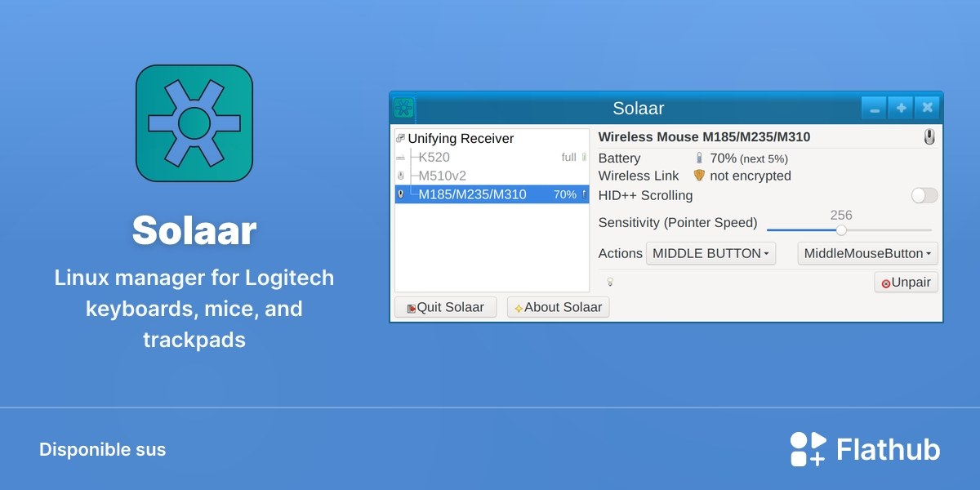This screenshot has height=490, width=980.
Task: Click the Unpair button
Action: tap(906, 283)
